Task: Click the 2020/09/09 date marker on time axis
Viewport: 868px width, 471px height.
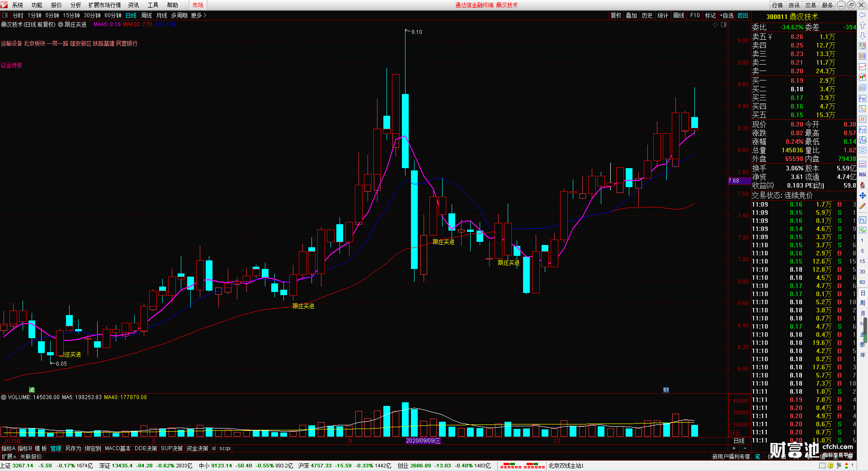Action: 423,441
